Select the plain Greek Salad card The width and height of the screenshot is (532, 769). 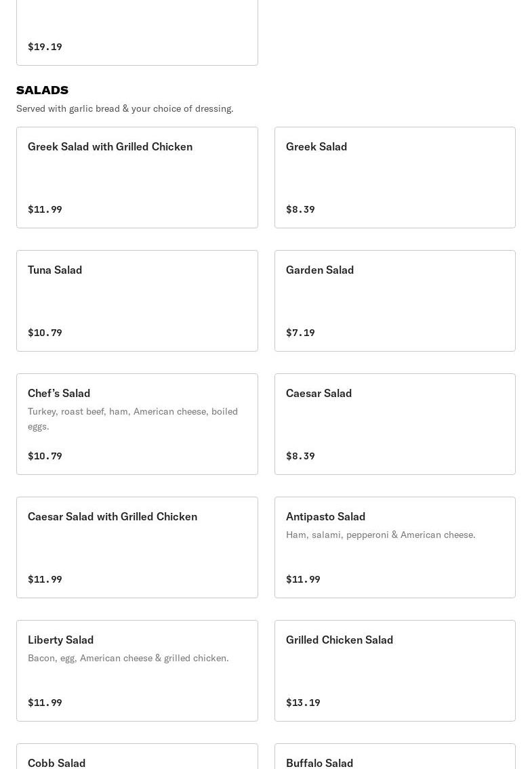[394, 177]
